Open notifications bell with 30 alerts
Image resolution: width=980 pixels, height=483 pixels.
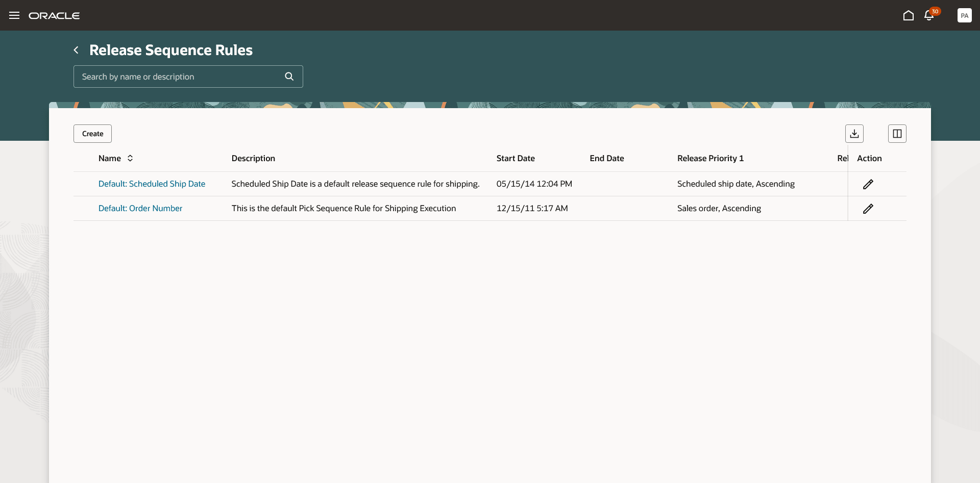click(930, 15)
